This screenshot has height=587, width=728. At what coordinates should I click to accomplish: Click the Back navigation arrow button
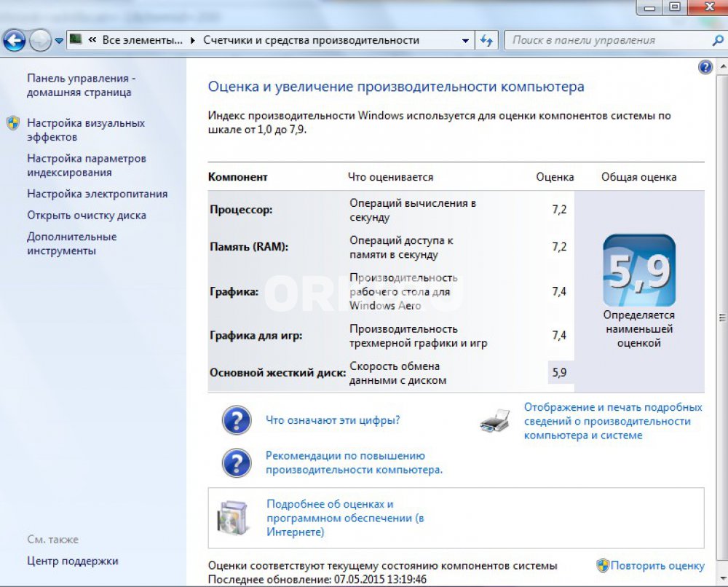[14, 41]
